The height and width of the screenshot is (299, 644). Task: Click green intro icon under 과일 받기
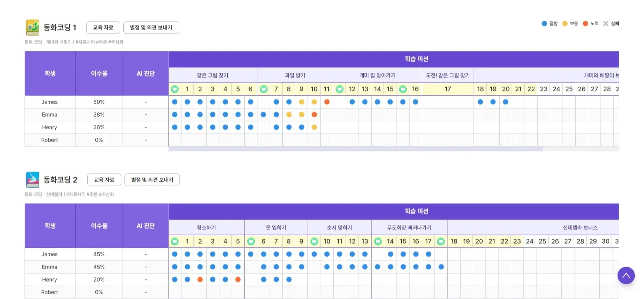pyautogui.click(x=264, y=89)
